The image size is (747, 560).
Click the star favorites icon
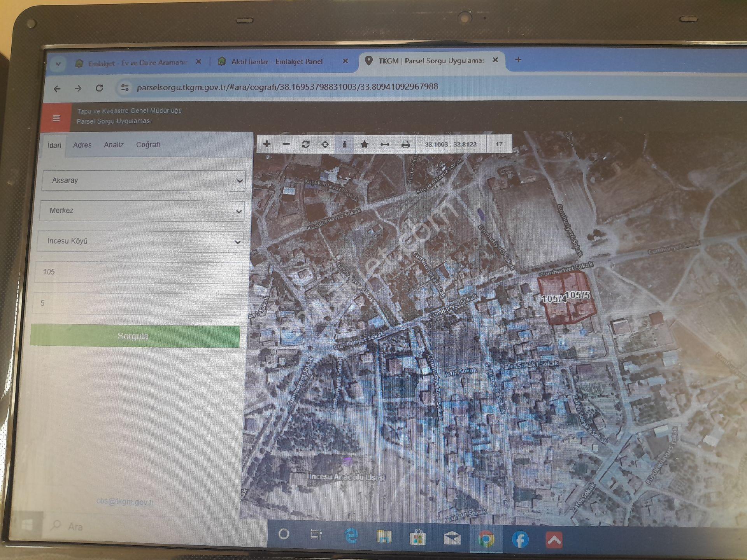(364, 144)
